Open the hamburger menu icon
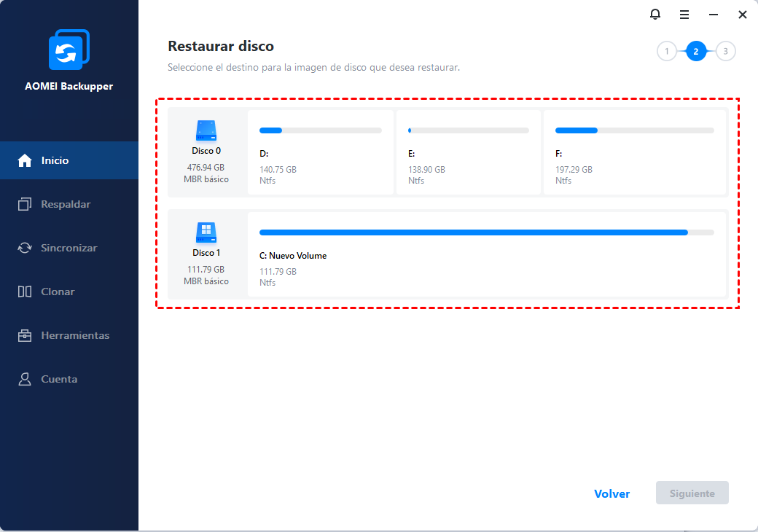Viewport: 758px width, 532px height. pyautogui.click(x=684, y=15)
